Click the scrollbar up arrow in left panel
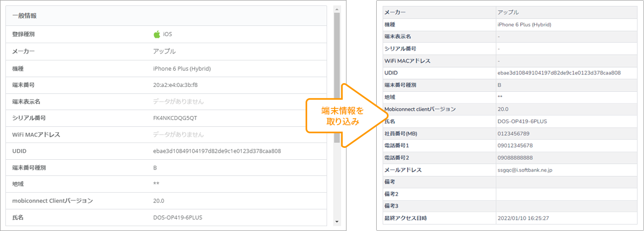The width and height of the screenshot is (644, 231). (337, 9)
